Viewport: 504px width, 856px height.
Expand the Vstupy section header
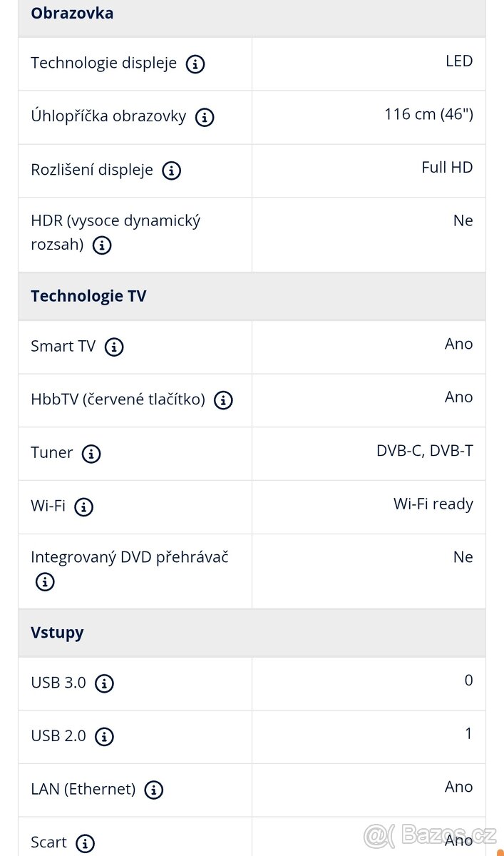pos(57,632)
